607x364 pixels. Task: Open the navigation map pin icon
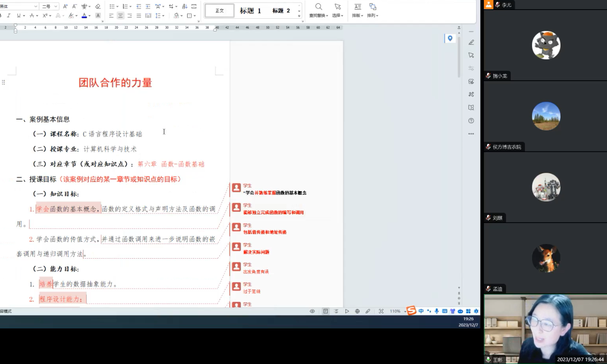pyautogui.click(x=450, y=38)
